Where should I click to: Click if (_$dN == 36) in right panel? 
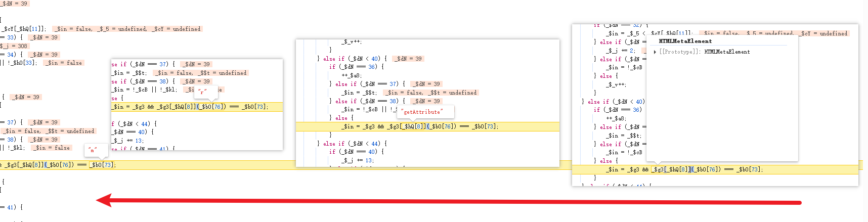click(x=618, y=110)
